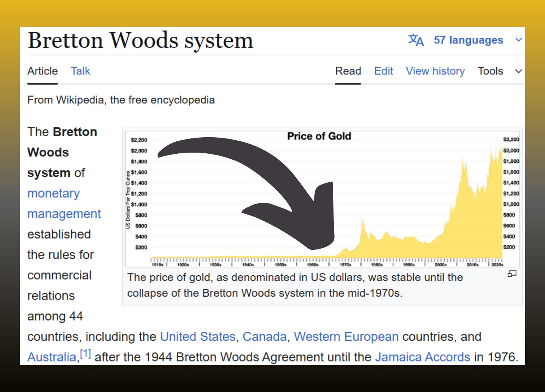The image size is (545, 392).
Task: Open the Jamaica Accords link
Action: (x=423, y=357)
